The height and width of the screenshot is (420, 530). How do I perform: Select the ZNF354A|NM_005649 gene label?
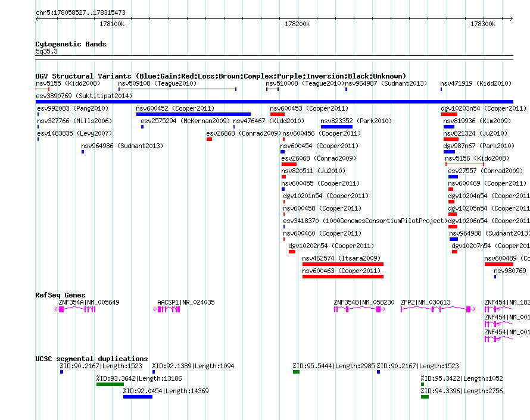[89, 302]
